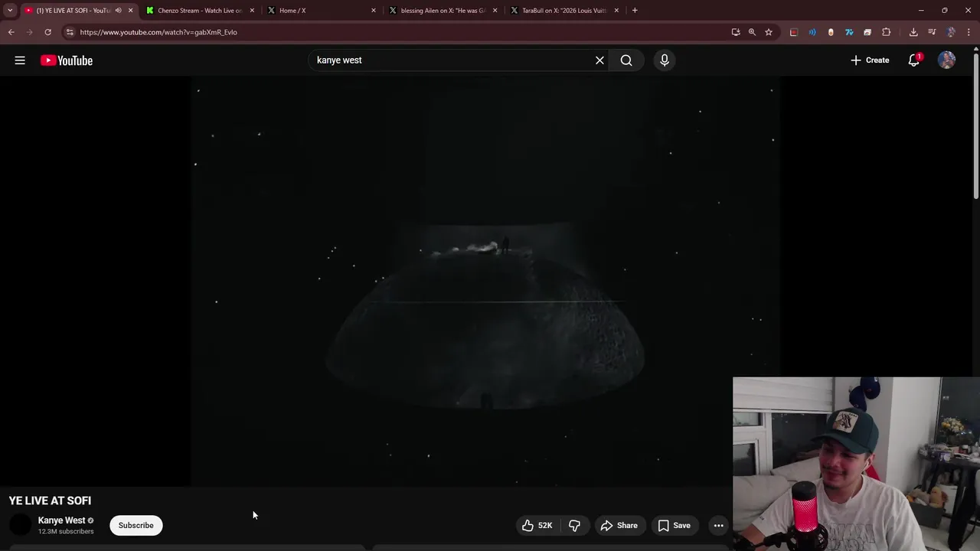Subscribe to Kanye West channel
This screenshot has height=551, width=980.
click(x=136, y=526)
